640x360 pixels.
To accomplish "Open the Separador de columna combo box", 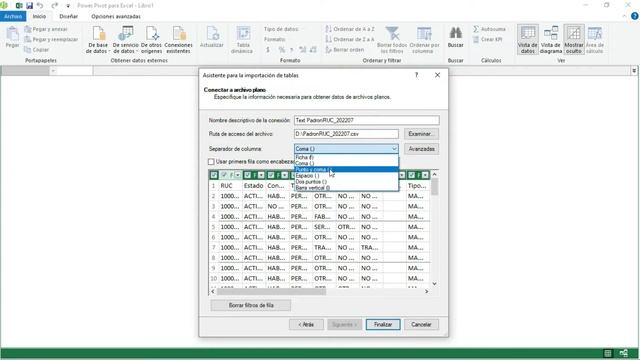I will click(346, 149).
